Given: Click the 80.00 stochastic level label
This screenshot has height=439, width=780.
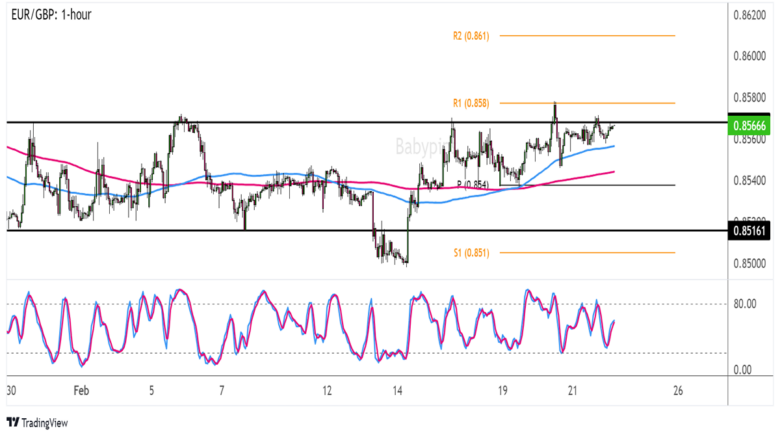Looking at the screenshot, I should tap(744, 304).
